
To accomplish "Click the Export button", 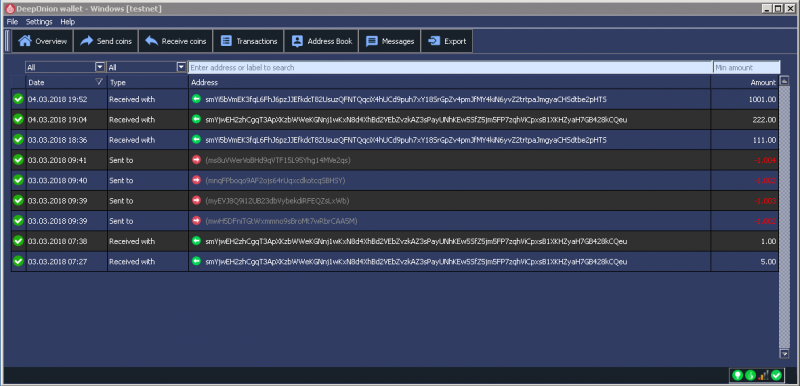I will point(446,41).
